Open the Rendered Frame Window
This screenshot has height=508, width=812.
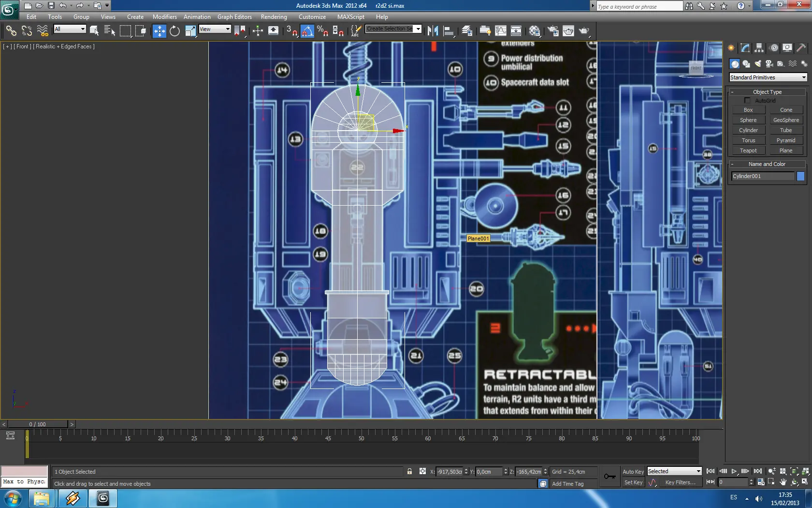(568, 31)
